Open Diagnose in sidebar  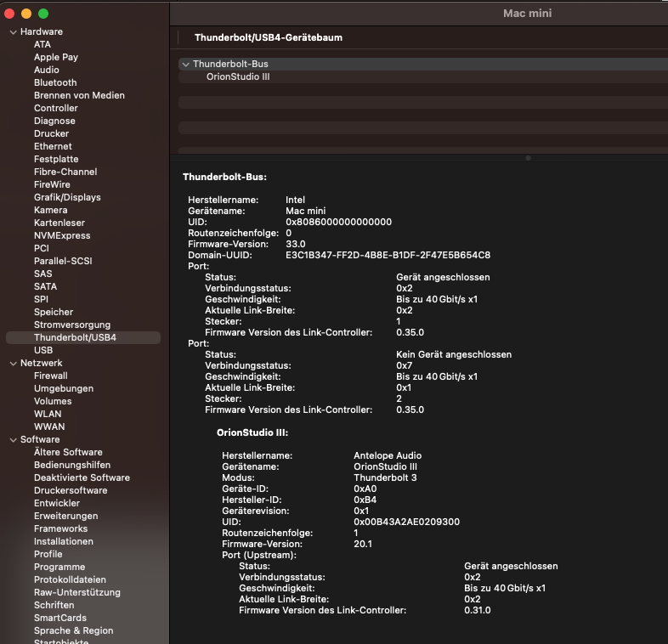(54, 121)
